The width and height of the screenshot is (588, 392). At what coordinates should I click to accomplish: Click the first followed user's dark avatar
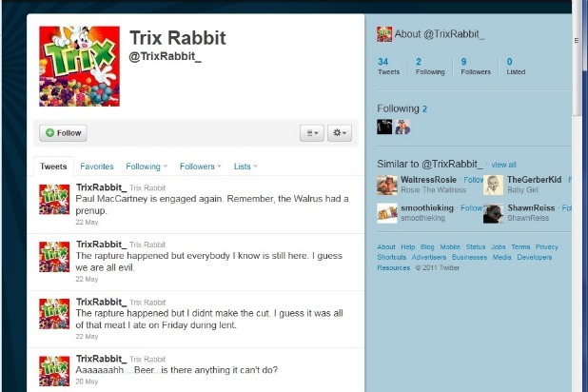pos(384,127)
